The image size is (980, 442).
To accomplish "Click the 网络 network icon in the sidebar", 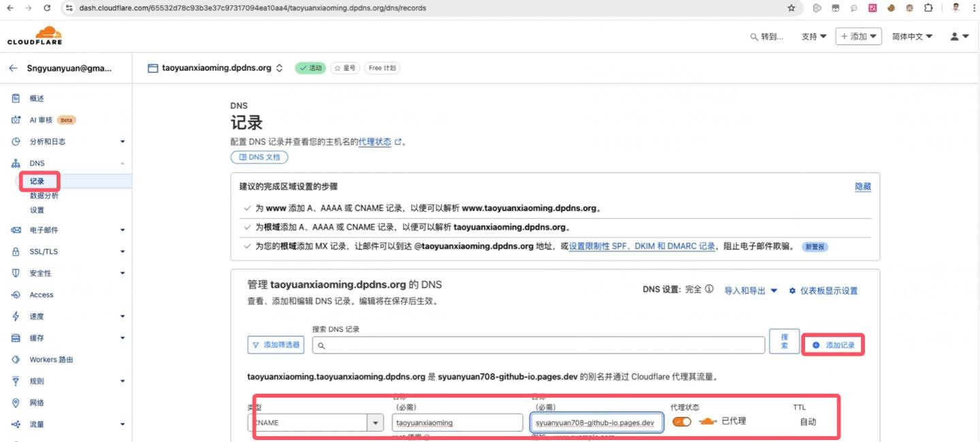I will coord(16,402).
